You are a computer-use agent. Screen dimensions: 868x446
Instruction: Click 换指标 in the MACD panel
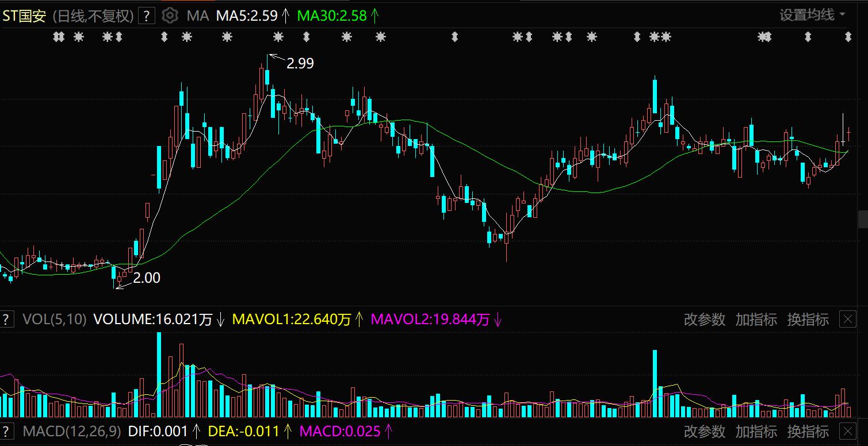[x=808, y=431]
